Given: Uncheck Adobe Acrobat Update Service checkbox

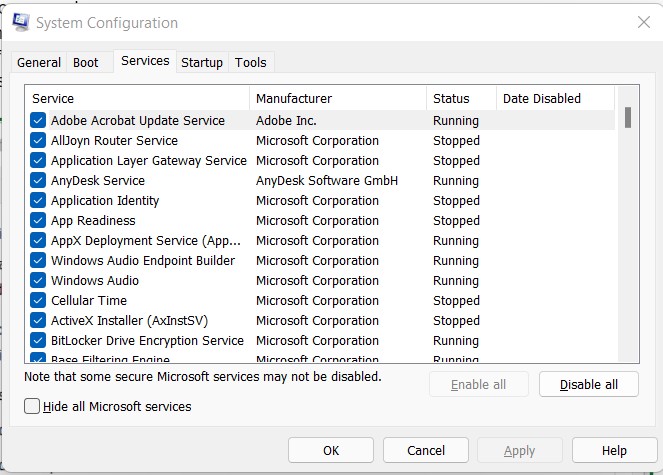Looking at the screenshot, I should [38, 121].
